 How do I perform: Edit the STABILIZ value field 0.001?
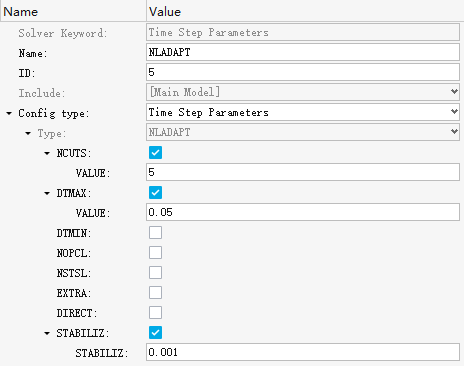click(x=303, y=352)
